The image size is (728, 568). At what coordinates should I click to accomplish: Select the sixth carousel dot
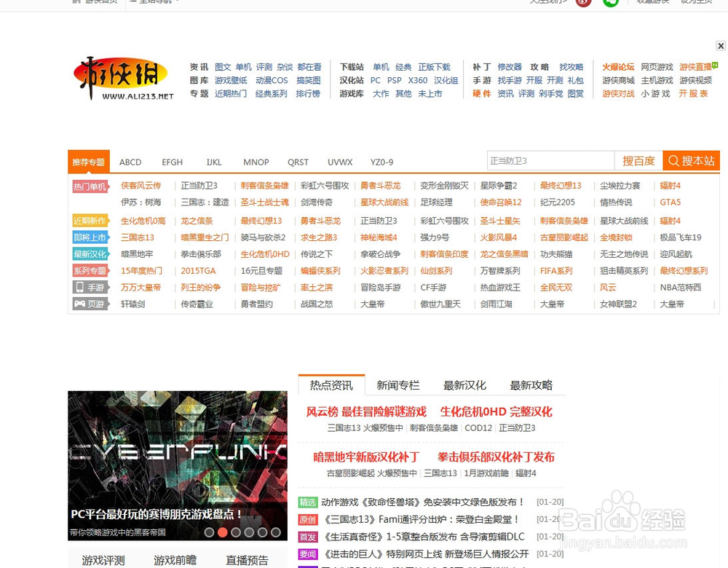[276, 532]
